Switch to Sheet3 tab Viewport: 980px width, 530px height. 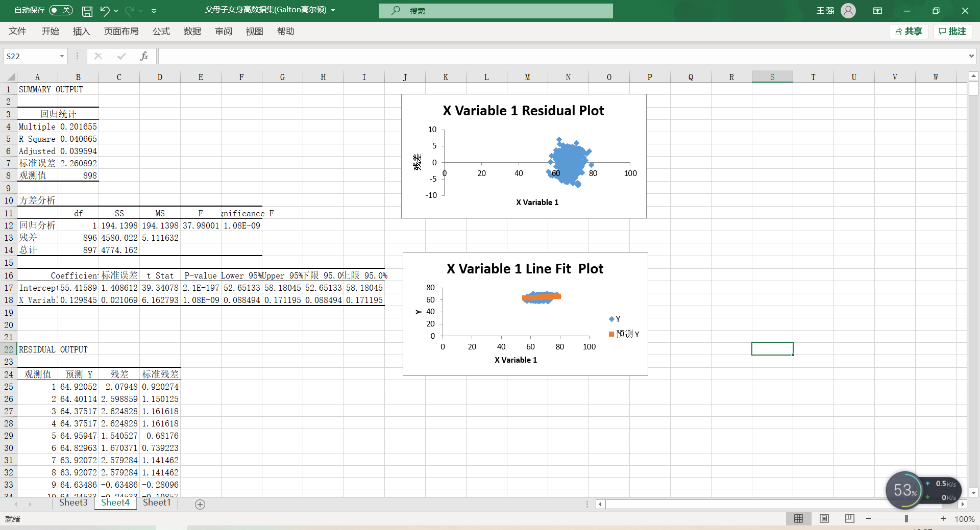click(73, 503)
